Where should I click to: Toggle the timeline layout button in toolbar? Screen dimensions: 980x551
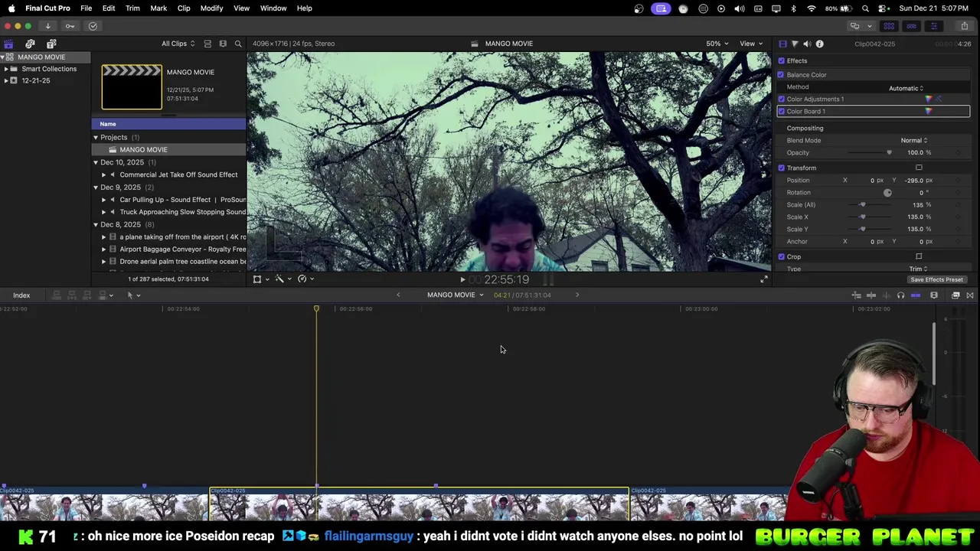point(911,26)
